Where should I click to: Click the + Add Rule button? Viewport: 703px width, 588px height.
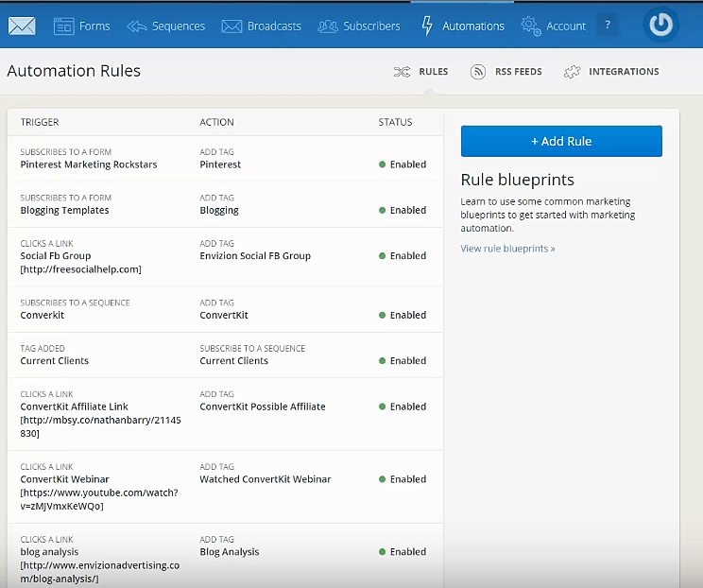coord(561,141)
